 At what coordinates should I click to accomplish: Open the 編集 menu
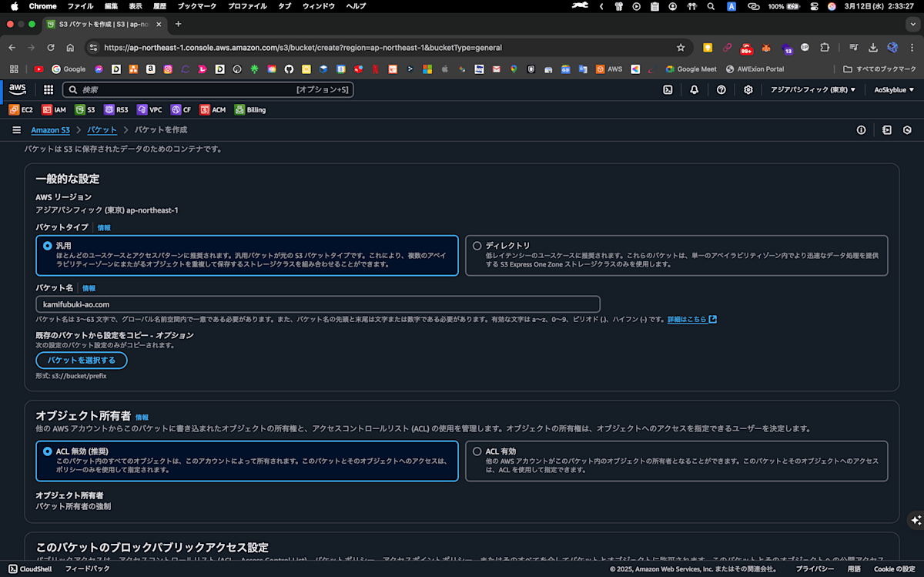[x=111, y=6]
